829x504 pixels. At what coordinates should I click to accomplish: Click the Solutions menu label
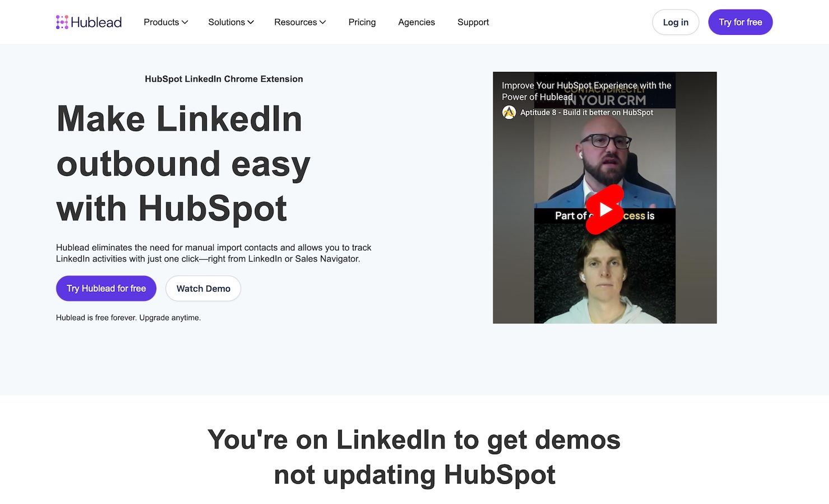point(226,22)
